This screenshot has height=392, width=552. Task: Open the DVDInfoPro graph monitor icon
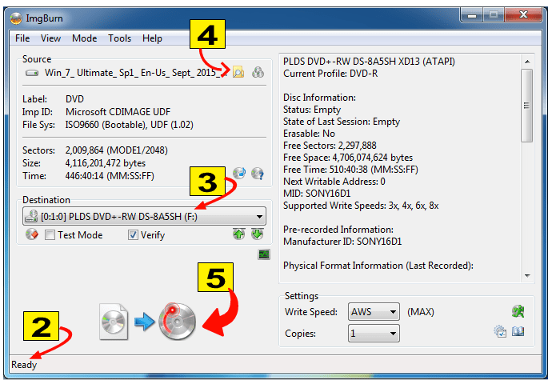[x=264, y=254]
